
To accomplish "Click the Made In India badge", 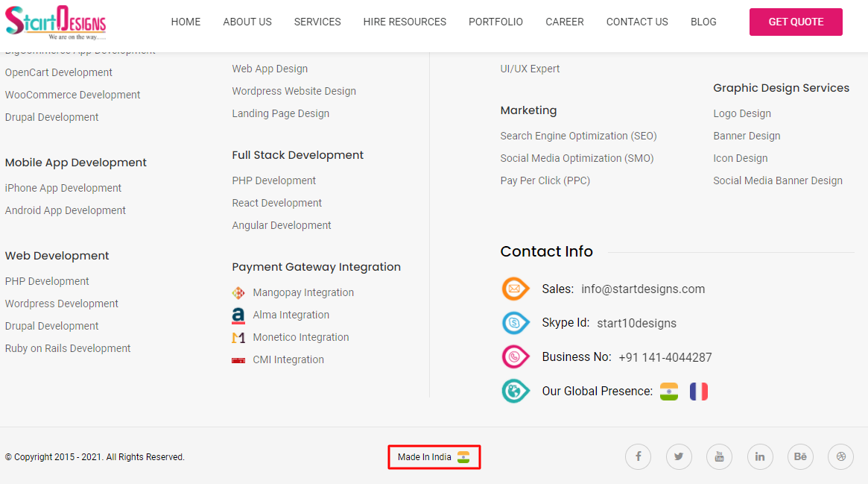I will pyautogui.click(x=434, y=457).
